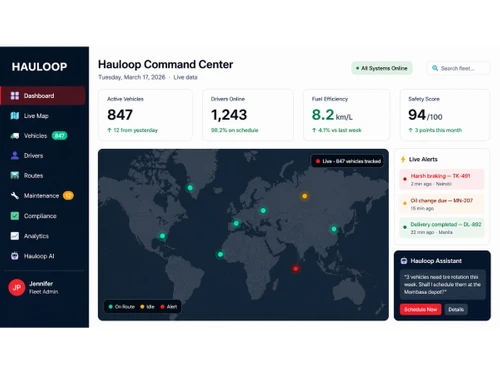500x375 pixels.
Task: Open the Harsh braking TK-491 alert
Action: pos(442,179)
